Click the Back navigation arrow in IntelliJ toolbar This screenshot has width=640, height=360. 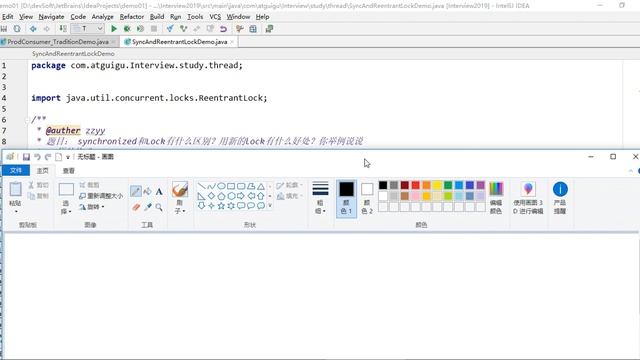33,29
